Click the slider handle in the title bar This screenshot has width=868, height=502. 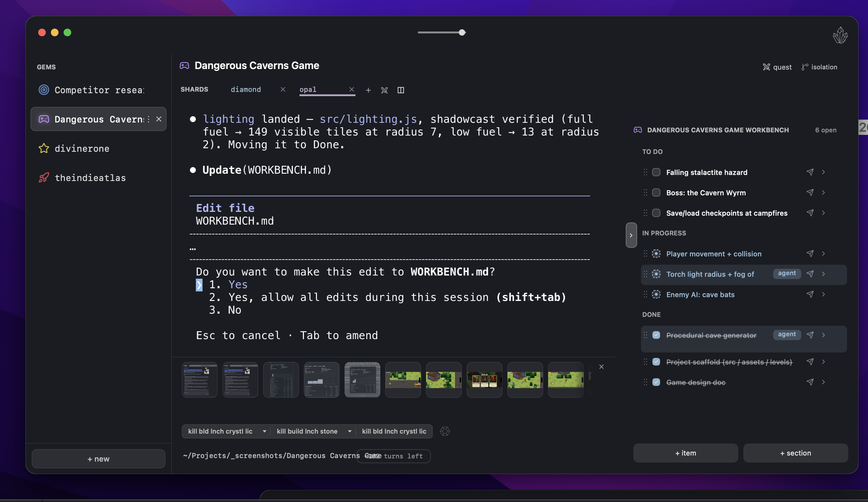tap(462, 32)
